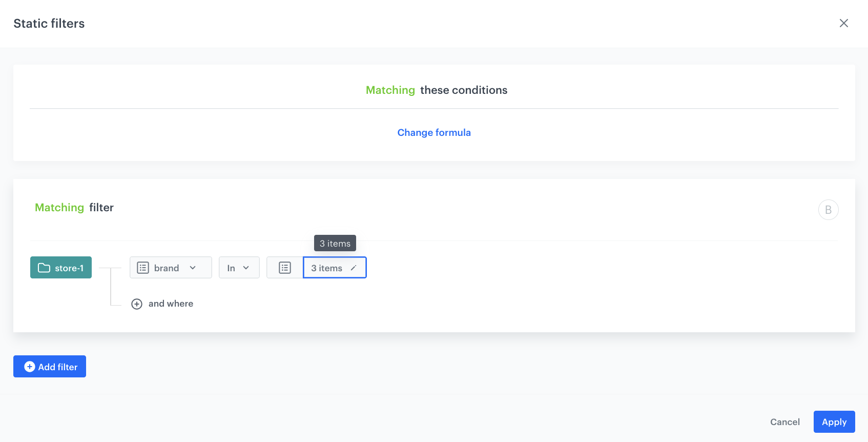Open the In operator dropdown
The width and height of the screenshot is (868, 442).
coord(239,268)
